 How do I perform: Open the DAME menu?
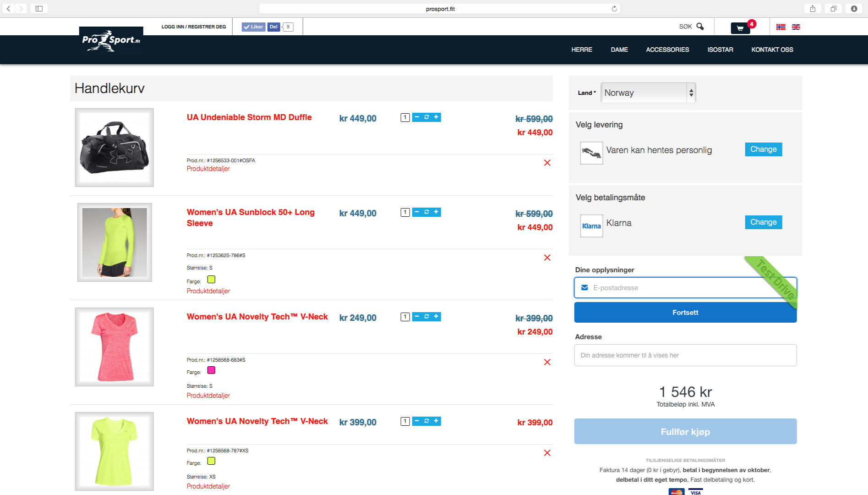pyautogui.click(x=619, y=49)
